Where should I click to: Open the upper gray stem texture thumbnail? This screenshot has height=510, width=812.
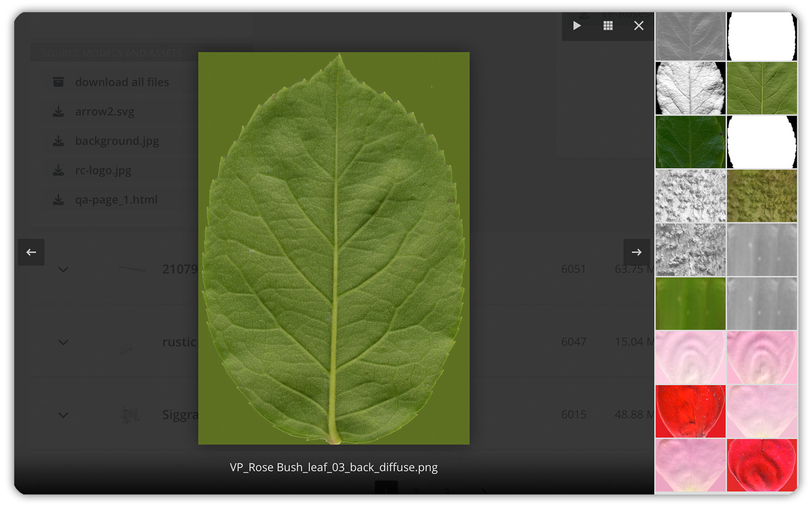tap(762, 250)
